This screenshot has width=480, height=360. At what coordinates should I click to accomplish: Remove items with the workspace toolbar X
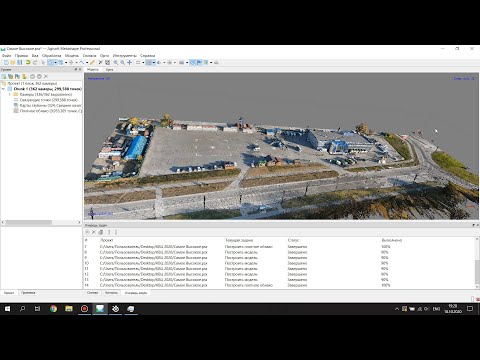(x=46, y=76)
